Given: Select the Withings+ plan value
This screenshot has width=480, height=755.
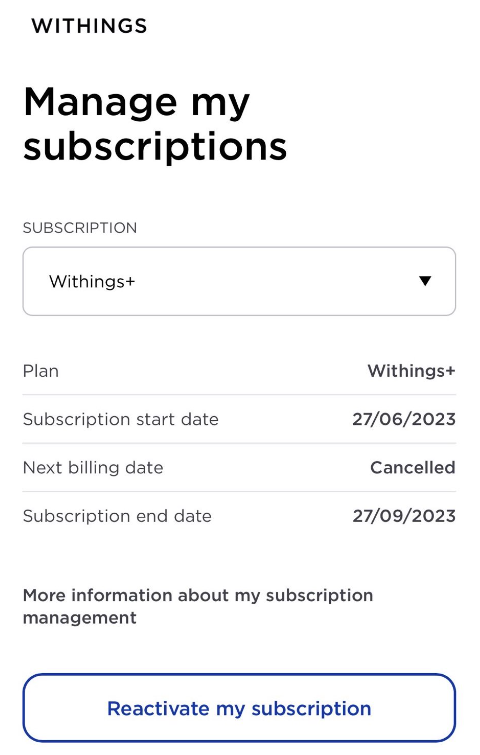Looking at the screenshot, I should 411,371.
